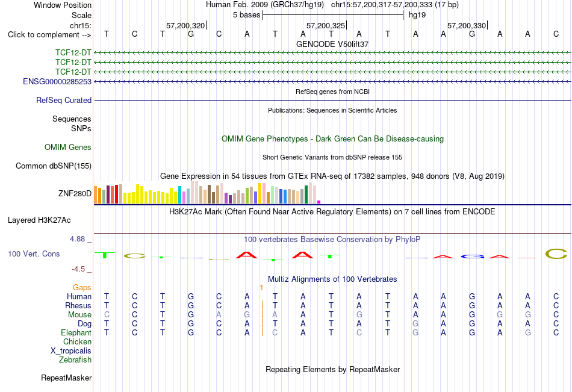Open '100 vertebrates Basewise Conservation by PhyloP' title

pyautogui.click(x=332, y=240)
